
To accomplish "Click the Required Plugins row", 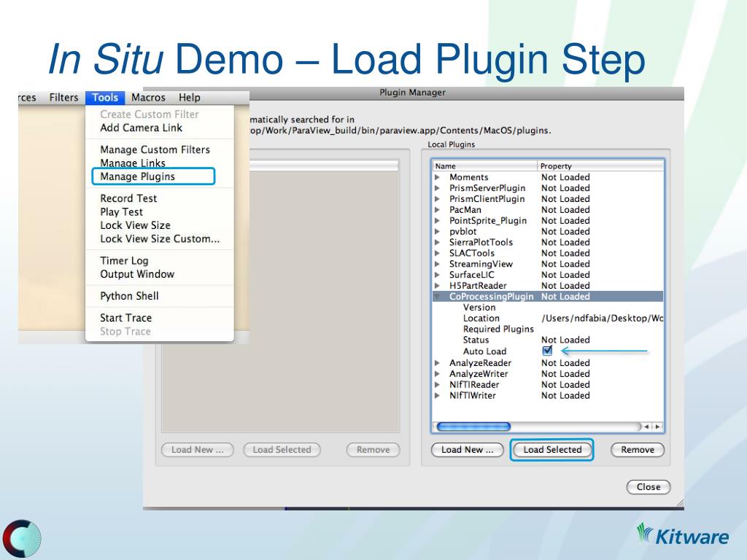I will click(x=548, y=329).
